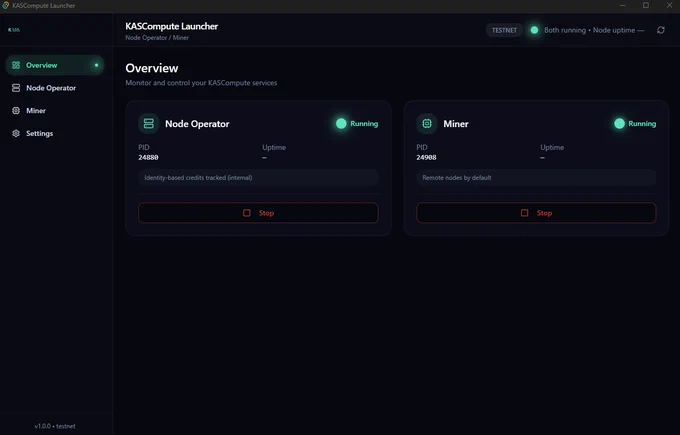Open the Miner sidebar item
Screen dimensions: 680x435
pyautogui.click(x=55, y=111)
